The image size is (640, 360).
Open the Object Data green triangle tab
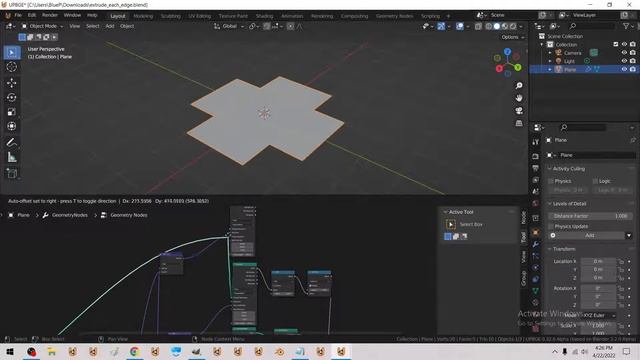(536, 291)
